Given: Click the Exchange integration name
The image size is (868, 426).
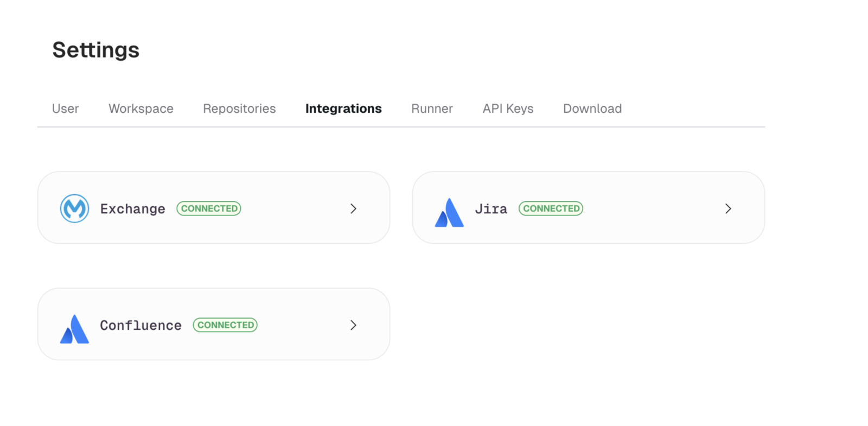Looking at the screenshot, I should click(x=133, y=209).
